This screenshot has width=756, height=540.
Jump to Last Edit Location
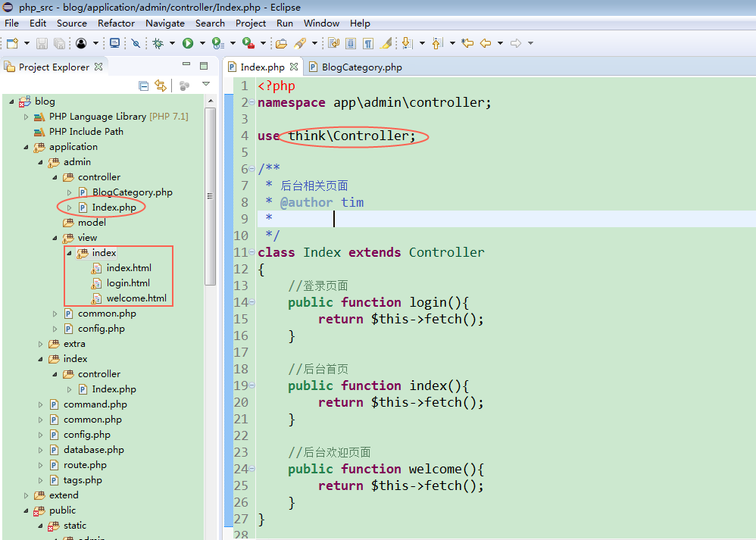[x=467, y=43]
